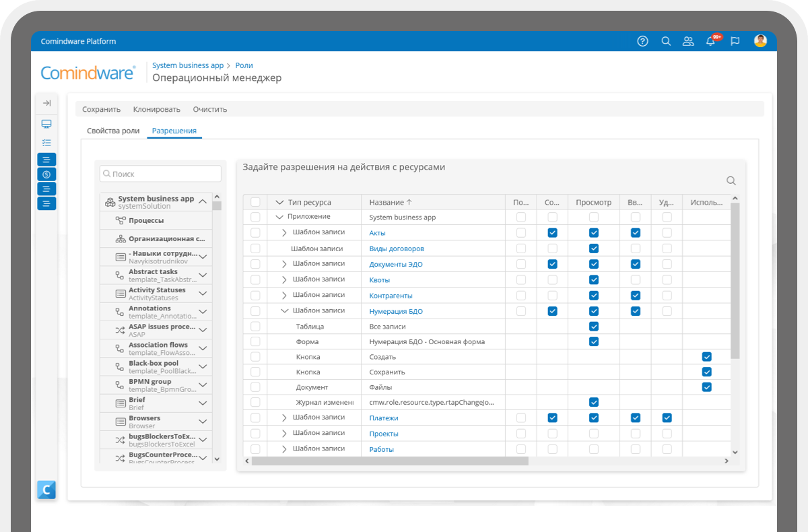Screen dimensions: 808x532
Task: Click the flag icon in the top bar
Action: pos(735,41)
